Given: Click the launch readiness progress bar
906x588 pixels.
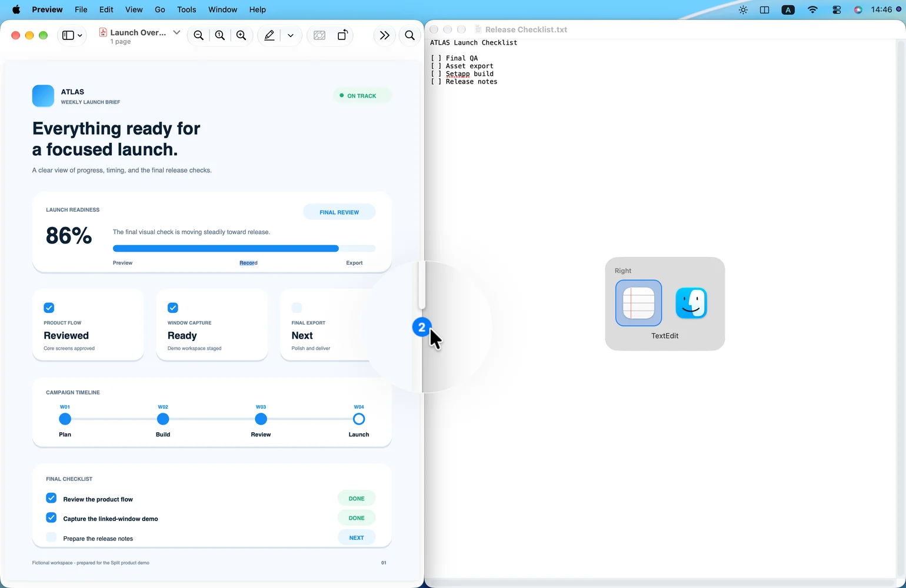Looking at the screenshot, I should 244,248.
